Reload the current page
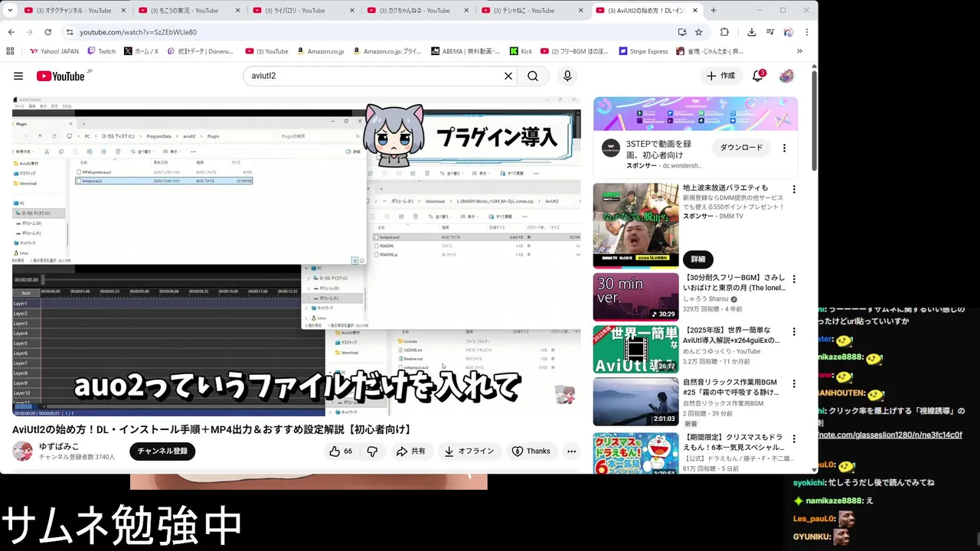This screenshot has width=980, height=551. click(x=47, y=32)
